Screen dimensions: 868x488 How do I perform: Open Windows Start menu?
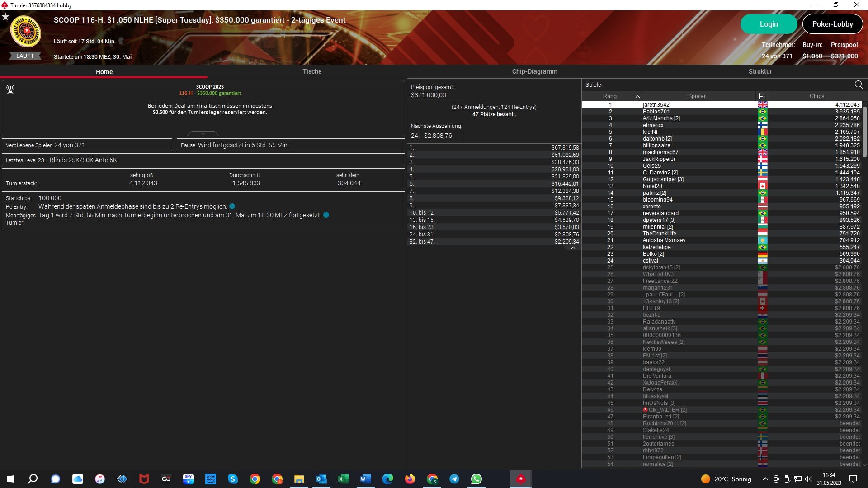click(x=11, y=479)
